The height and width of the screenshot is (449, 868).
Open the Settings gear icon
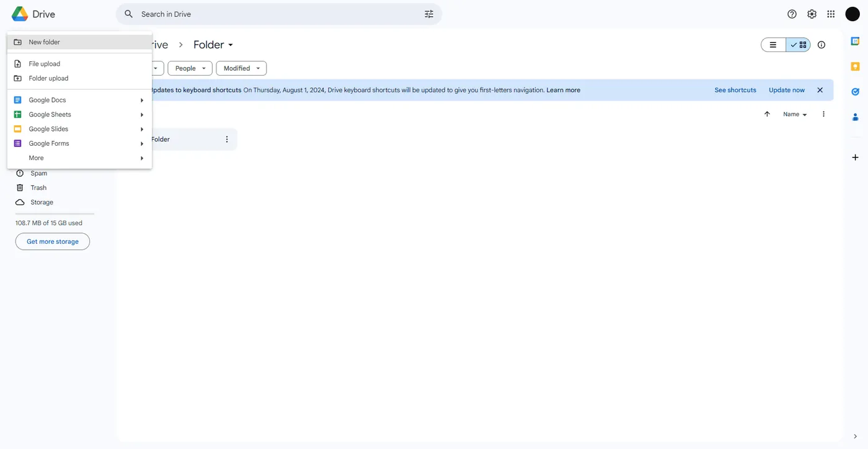(812, 14)
